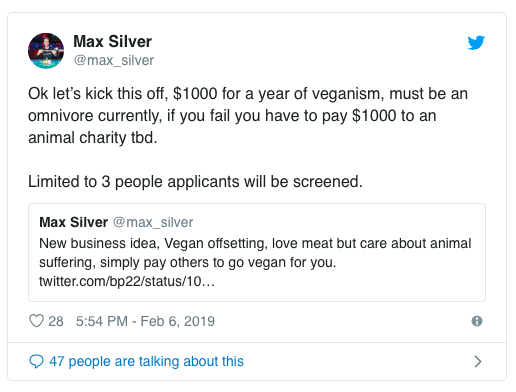This screenshot has width=516, height=392.
Task: Click the 28 likes count
Action: [56, 321]
